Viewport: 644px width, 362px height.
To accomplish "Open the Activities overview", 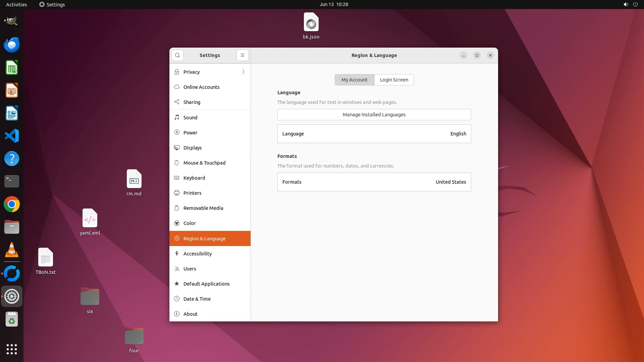I will tap(16, 4).
